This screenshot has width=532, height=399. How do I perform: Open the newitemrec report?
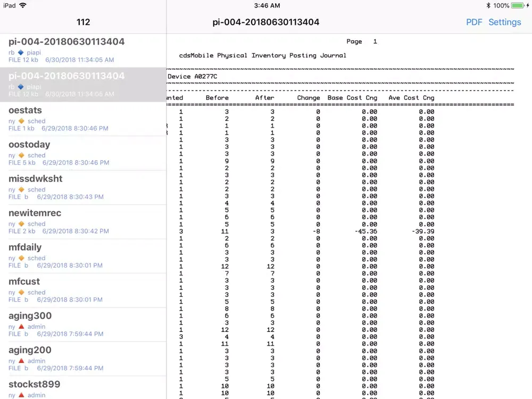pos(83,221)
